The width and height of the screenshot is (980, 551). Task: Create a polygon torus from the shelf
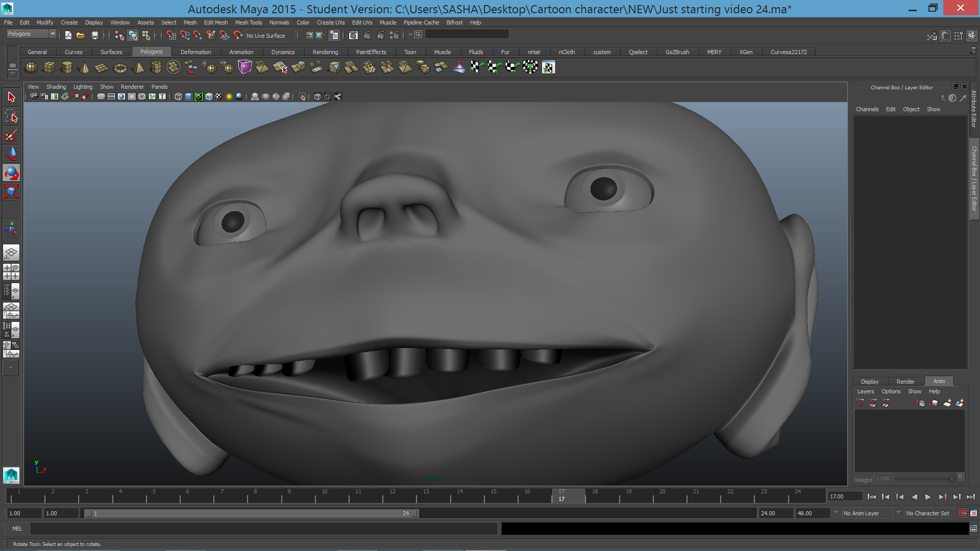tap(120, 67)
